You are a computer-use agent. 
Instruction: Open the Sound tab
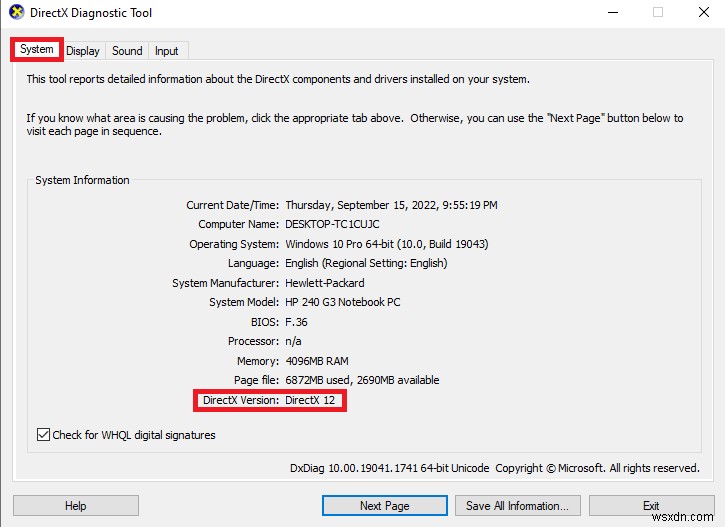tap(127, 51)
